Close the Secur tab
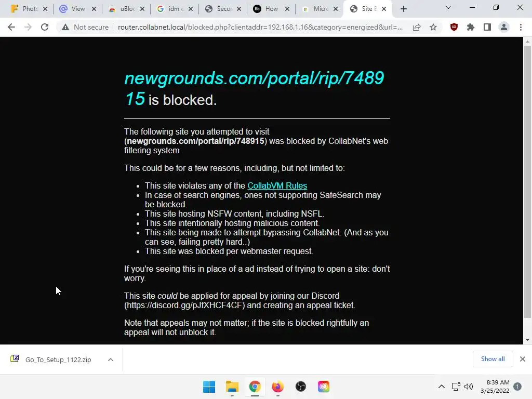The image size is (532, 399). pyautogui.click(x=239, y=9)
